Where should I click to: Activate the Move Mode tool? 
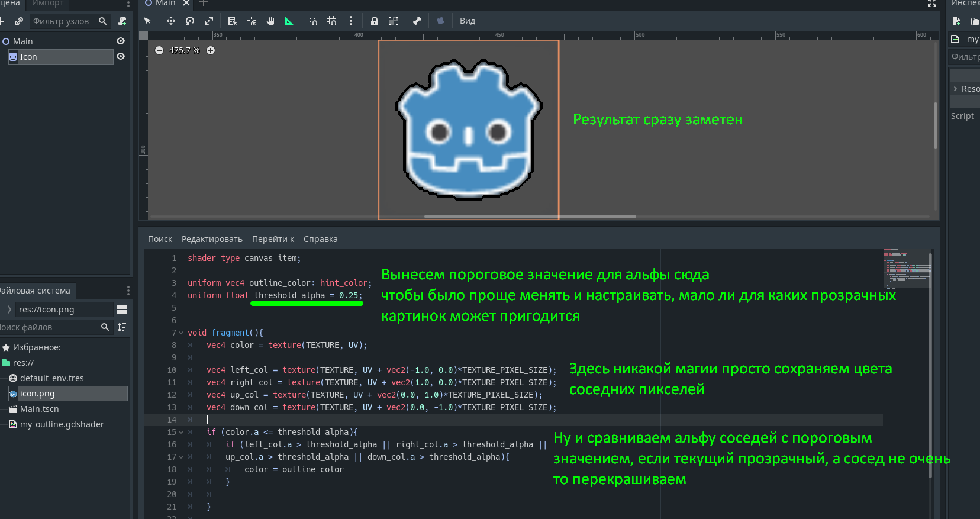point(171,21)
